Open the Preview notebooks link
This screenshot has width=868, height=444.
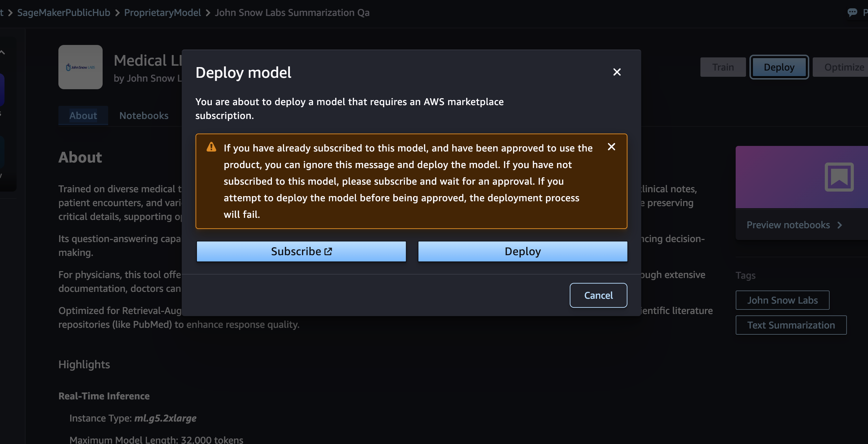coord(788,225)
